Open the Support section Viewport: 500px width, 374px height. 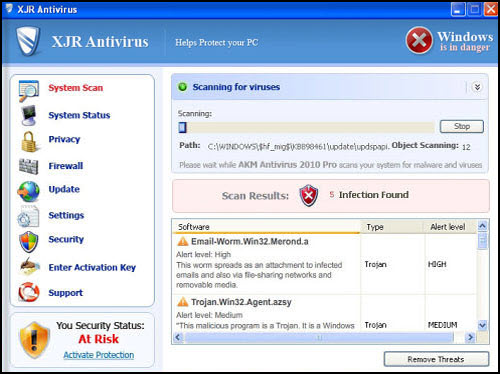click(66, 293)
